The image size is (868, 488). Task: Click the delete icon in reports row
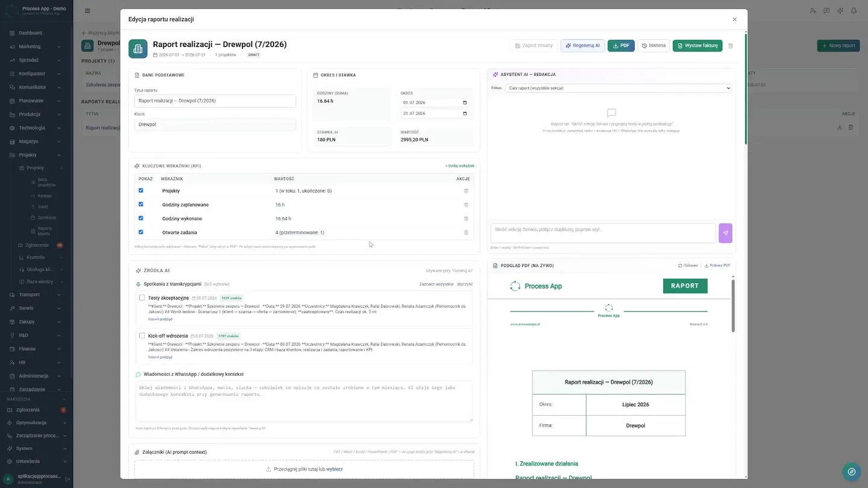tap(851, 127)
